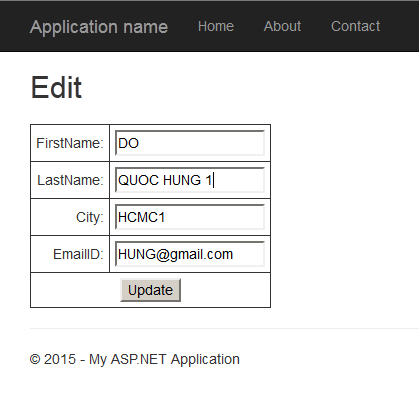
Task: Click the LastName: label
Action: pyautogui.click(x=70, y=180)
